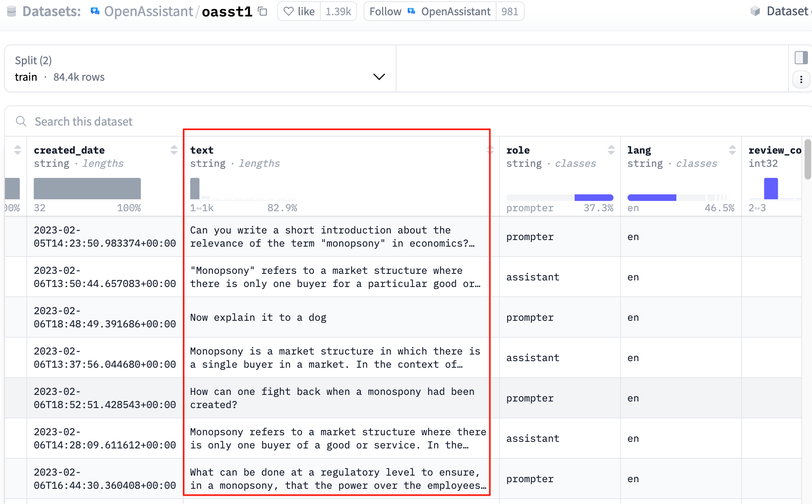Click the Datasets breadcrumb label
The width and height of the screenshot is (812, 504).
click(x=51, y=12)
